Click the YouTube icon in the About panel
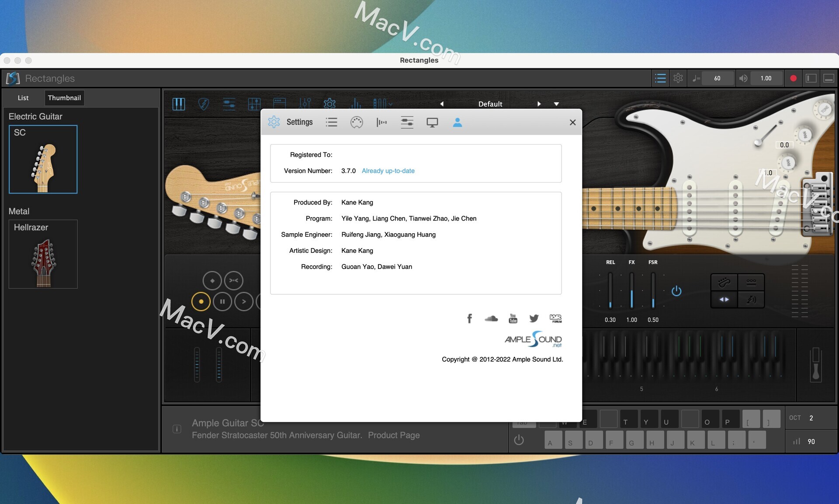The width and height of the screenshot is (839, 504). (x=512, y=318)
